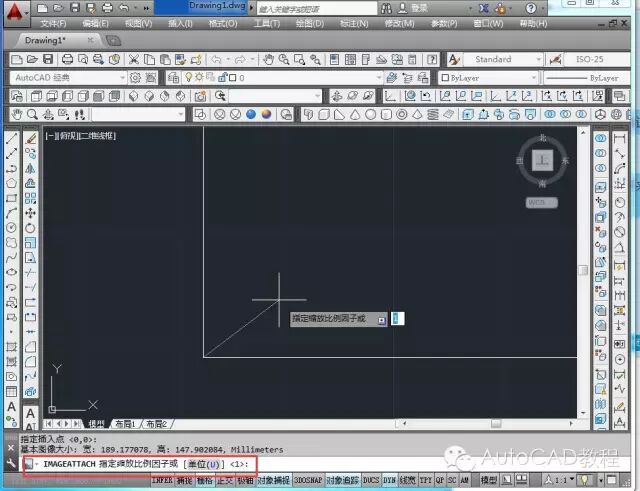Screen dimensions: 640x491
Task: Open the named views dropdown
Action: click(275, 96)
